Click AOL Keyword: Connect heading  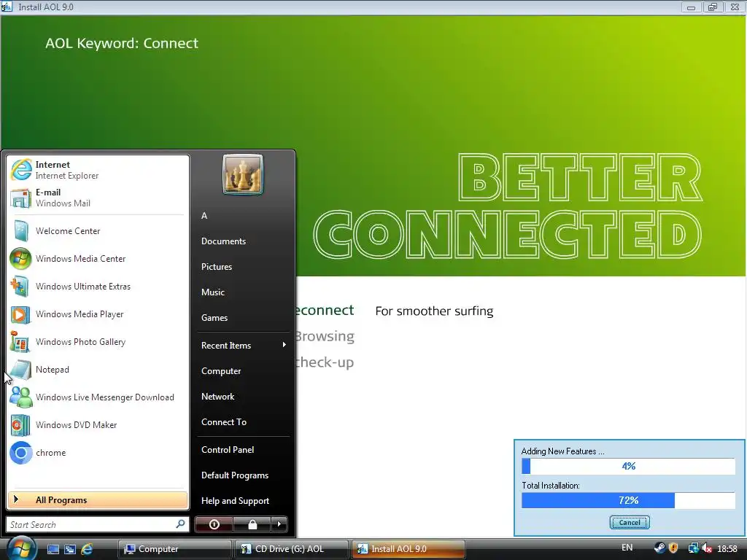(122, 43)
